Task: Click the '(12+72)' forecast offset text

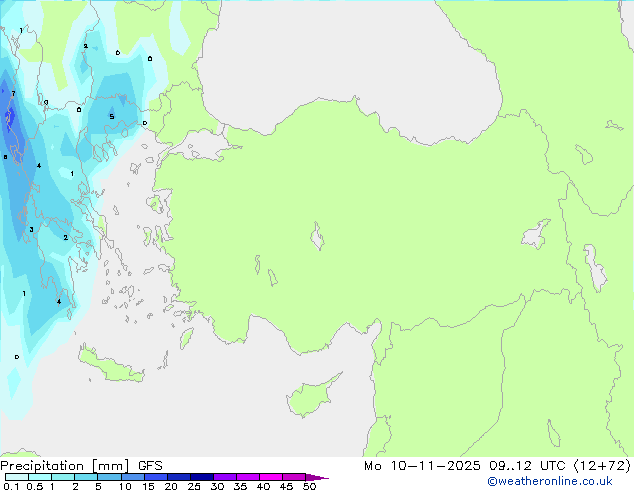Action: click(602, 466)
